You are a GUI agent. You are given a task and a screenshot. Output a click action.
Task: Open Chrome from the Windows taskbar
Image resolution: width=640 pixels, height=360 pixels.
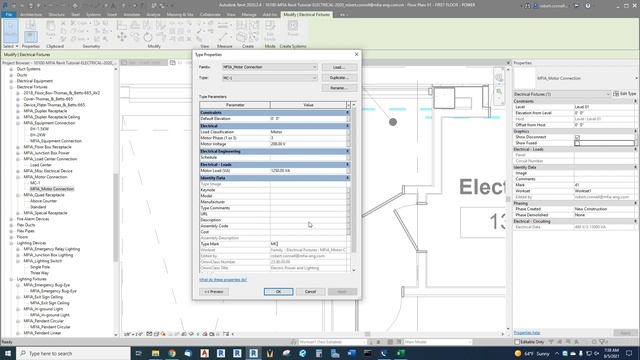click(172, 353)
